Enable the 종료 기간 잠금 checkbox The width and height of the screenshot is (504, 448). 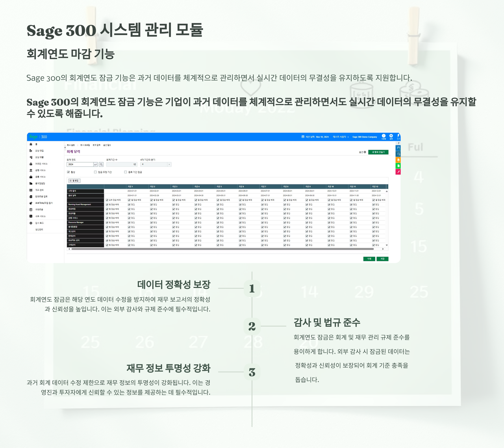126,172
